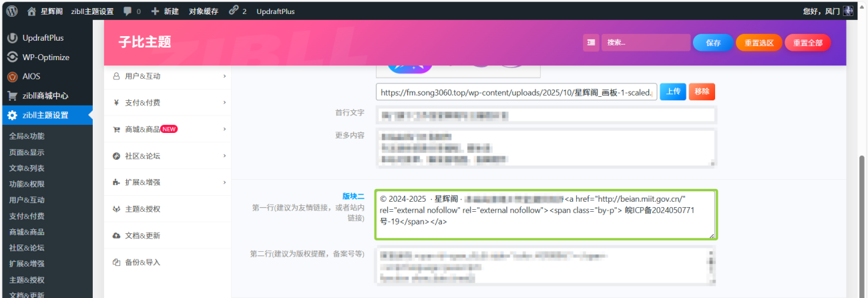Viewport: 868px width, 298px height.
Task: Open the user avatar next to 风门
Action: tap(848, 11)
